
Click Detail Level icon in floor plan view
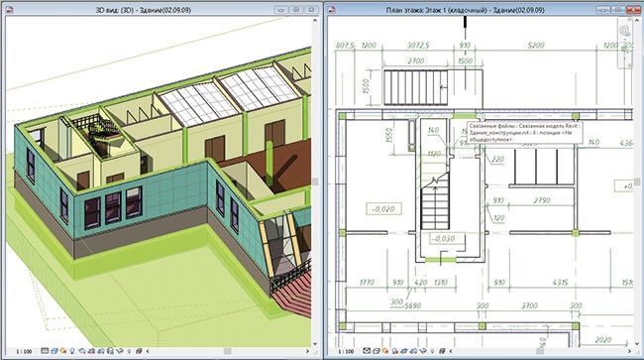click(367, 351)
